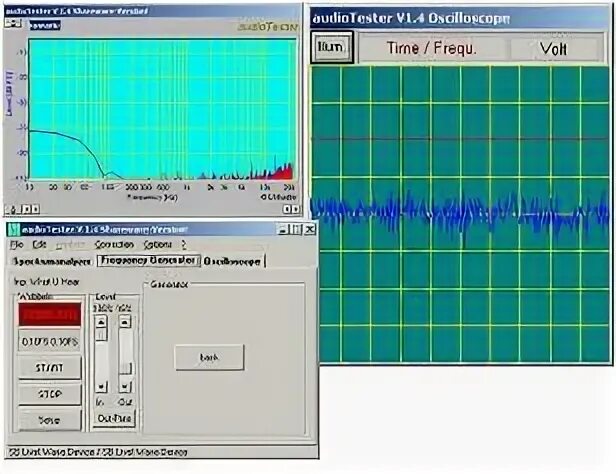Click the Out level slider thumb
This screenshot has width=616, height=474.
(x=125, y=368)
